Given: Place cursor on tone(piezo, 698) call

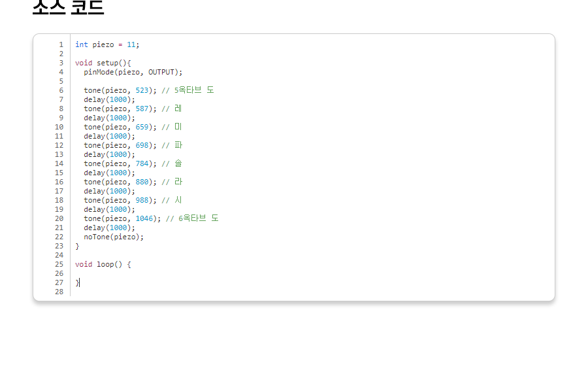Looking at the screenshot, I should pos(120,145).
